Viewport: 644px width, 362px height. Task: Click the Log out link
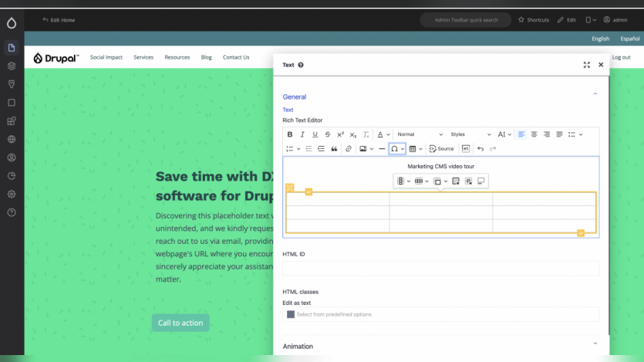[621, 57]
